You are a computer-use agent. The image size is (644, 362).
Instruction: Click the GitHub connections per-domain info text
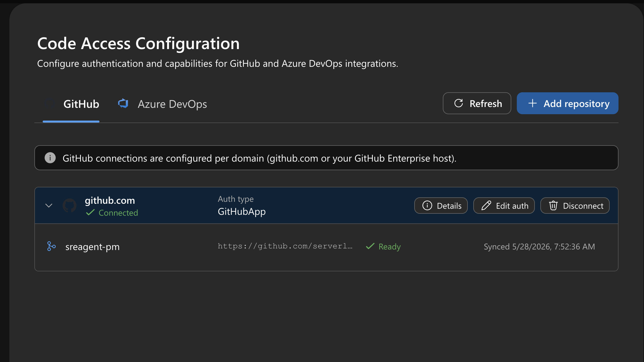click(x=259, y=158)
